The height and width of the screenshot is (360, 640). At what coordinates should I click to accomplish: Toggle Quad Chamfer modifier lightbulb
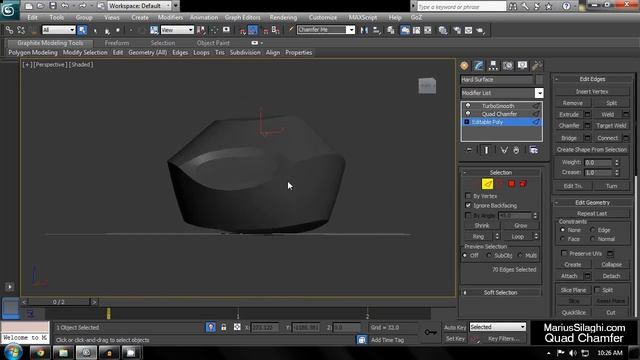[x=468, y=114]
